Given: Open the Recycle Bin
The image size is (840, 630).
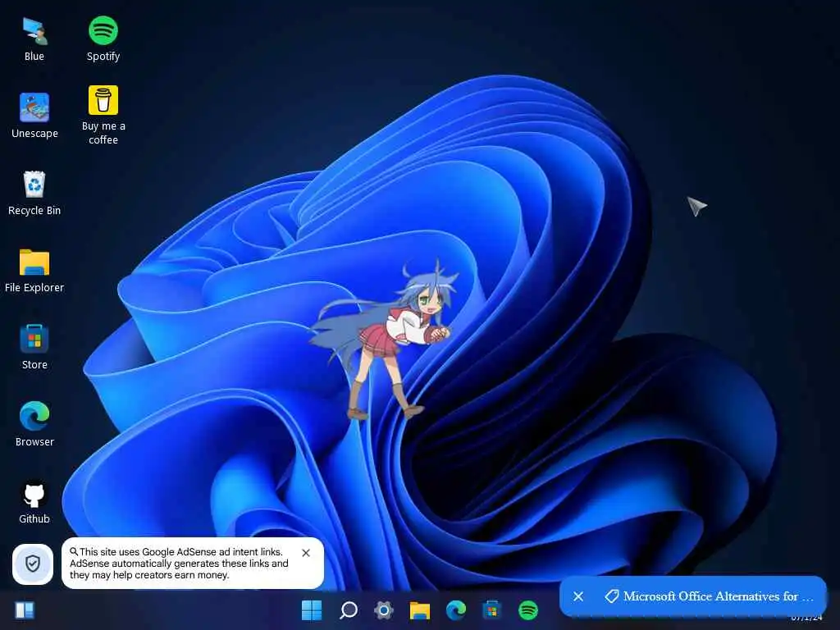Looking at the screenshot, I should [x=34, y=193].
